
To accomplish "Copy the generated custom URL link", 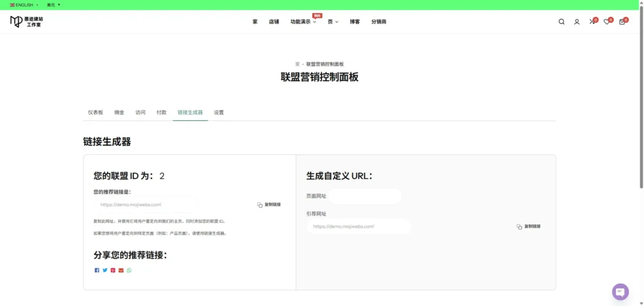I will click(x=528, y=226).
